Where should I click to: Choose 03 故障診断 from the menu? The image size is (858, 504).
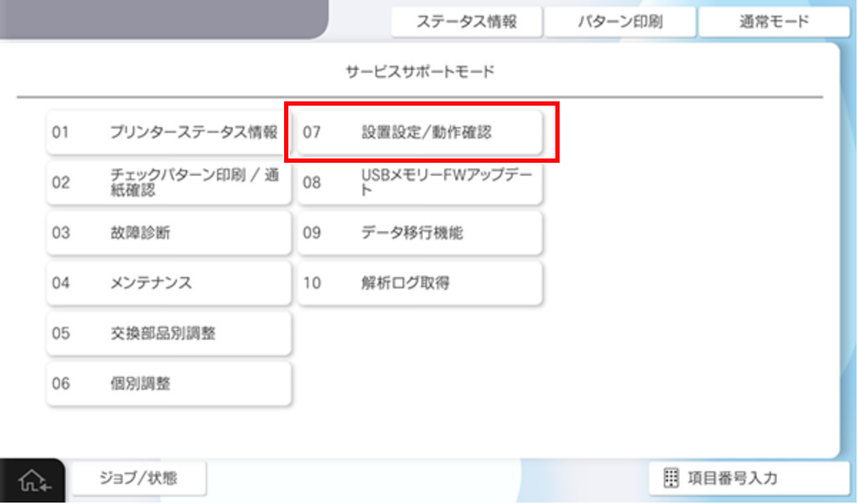(x=168, y=233)
